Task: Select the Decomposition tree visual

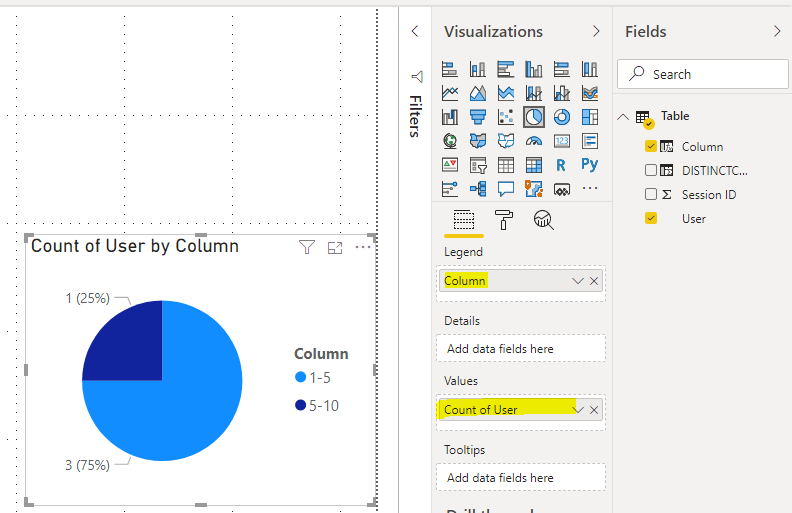Action: [478, 189]
